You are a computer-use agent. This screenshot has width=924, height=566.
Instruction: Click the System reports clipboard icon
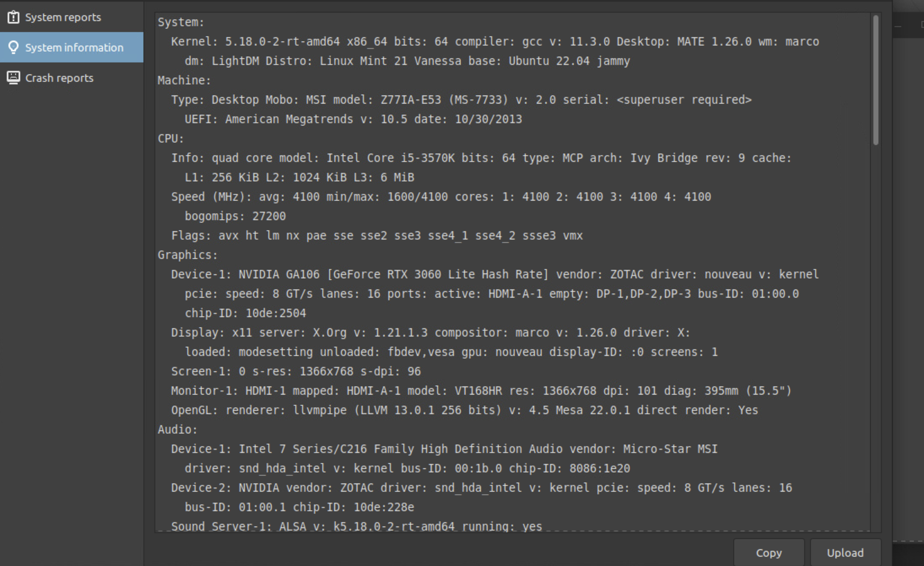[x=13, y=17]
